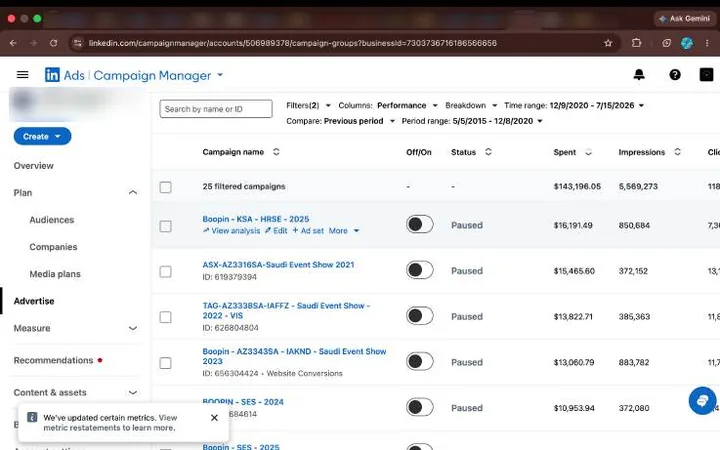
Task: Click the browser forward arrow
Action: (34, 43)
